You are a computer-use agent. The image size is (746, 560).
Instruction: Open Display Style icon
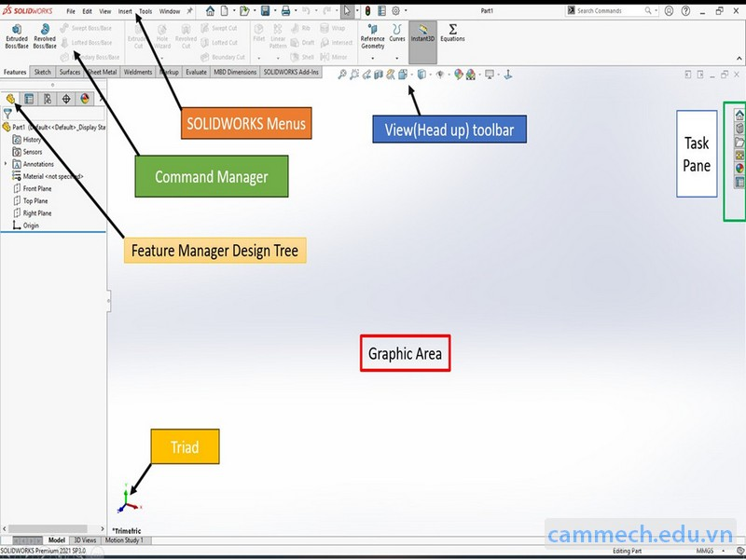point(421,75)
